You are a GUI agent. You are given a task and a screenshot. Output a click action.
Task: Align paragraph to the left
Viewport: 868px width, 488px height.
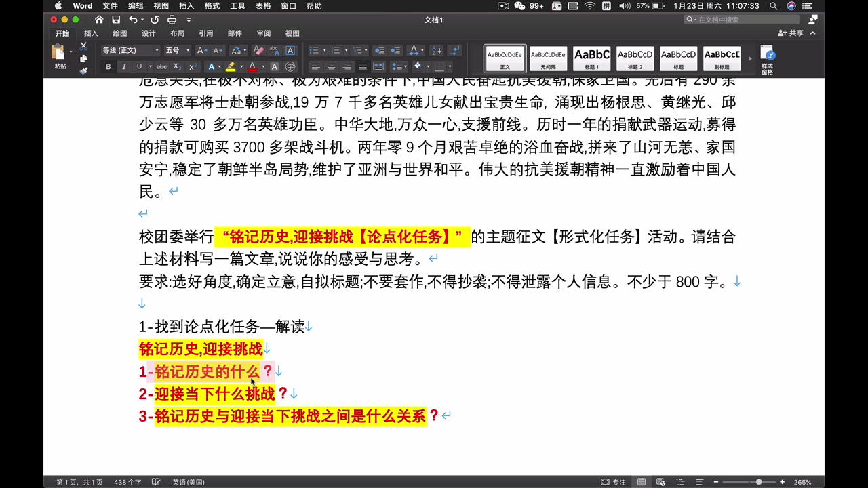(315, 66)
